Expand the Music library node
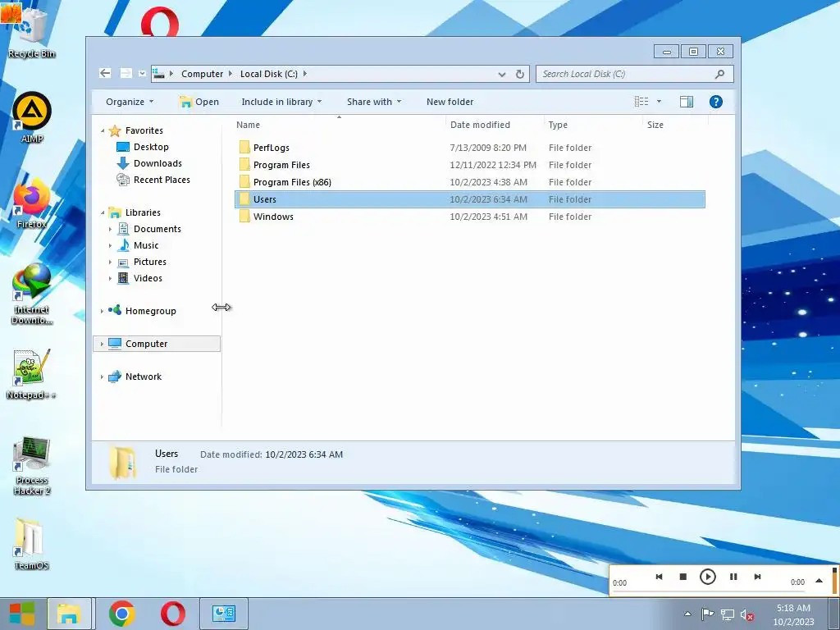This screenshot has height=630, width=840. tap(111, 246)
